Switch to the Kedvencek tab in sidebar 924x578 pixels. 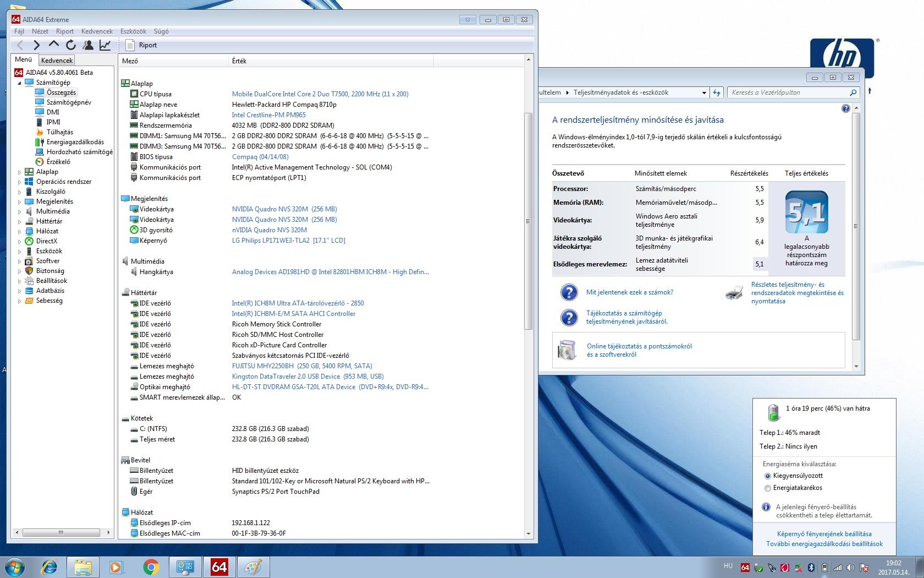[57, 60]
